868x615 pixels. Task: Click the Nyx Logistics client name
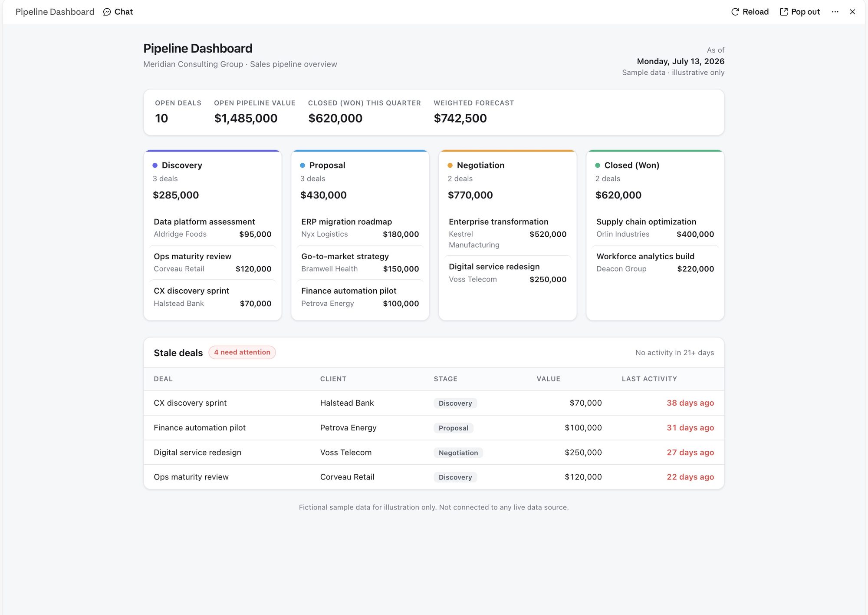tap(325, 234)
